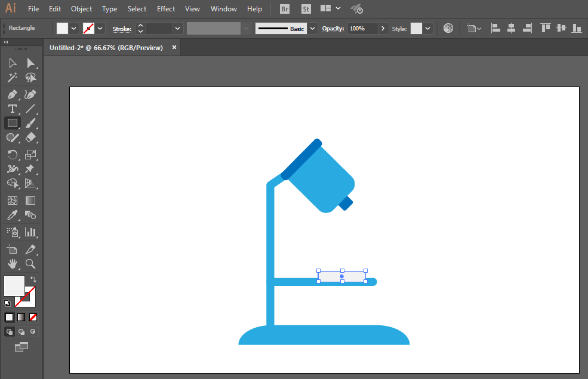588x379 pixels.
Task: Click the Opacity value field
Action: (x=362, y=29)
